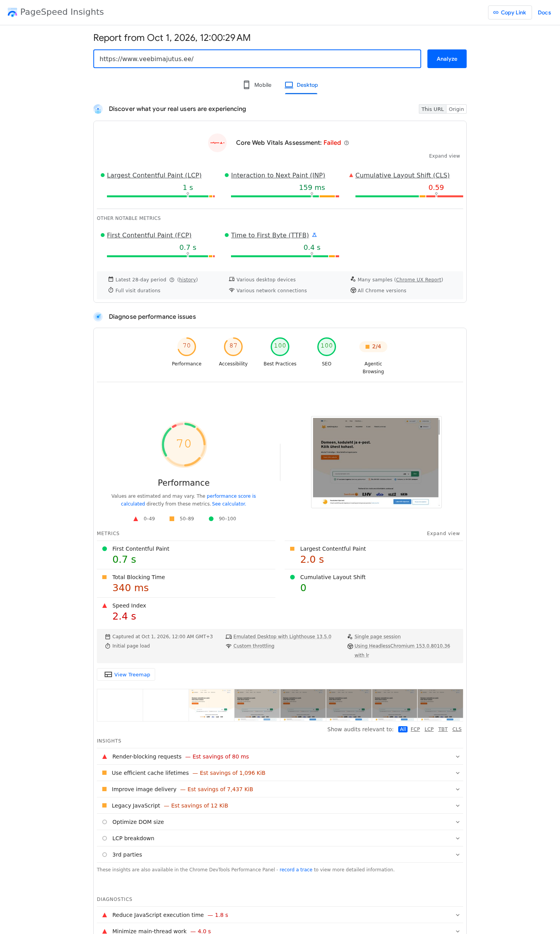Screen dimensions: 560x934
Task: Expand Optimize DOM size insight
Action: click(x=280, y=822)
